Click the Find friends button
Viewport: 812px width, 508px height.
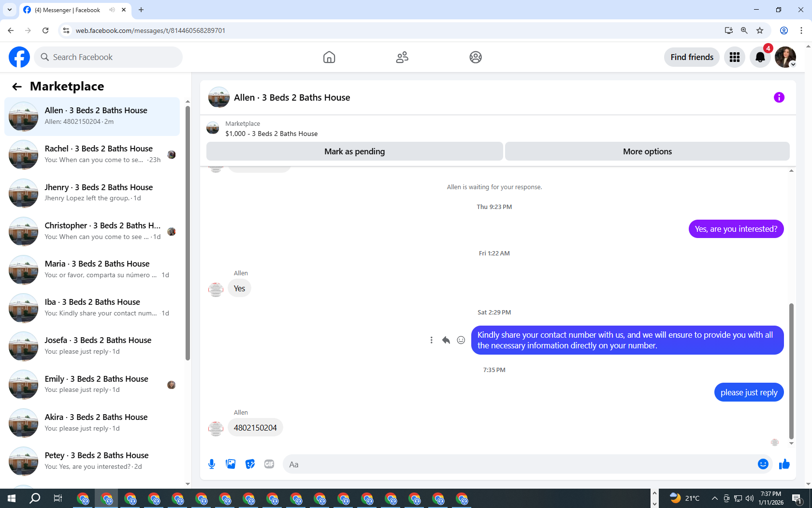[692, 57]
